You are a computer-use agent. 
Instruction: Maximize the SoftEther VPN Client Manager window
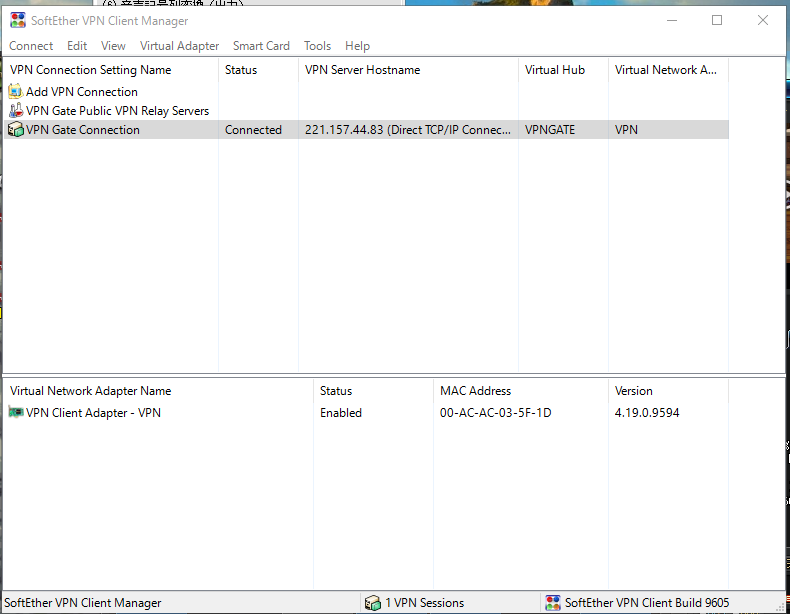(717, 20)
